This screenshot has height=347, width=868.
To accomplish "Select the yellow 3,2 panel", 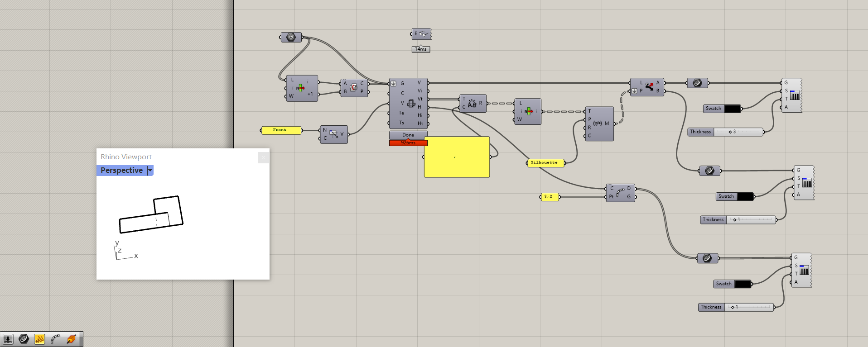I will click(x=550, y=197).
